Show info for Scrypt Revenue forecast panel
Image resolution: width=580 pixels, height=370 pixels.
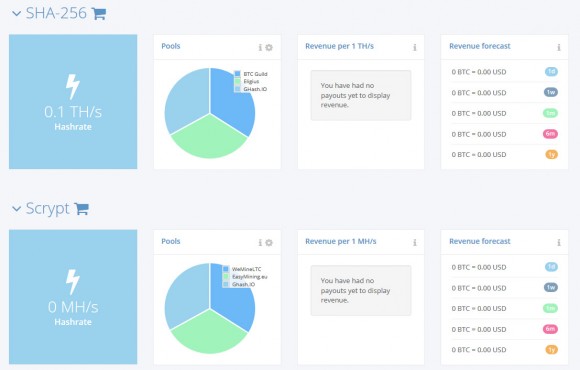[559, 242]
